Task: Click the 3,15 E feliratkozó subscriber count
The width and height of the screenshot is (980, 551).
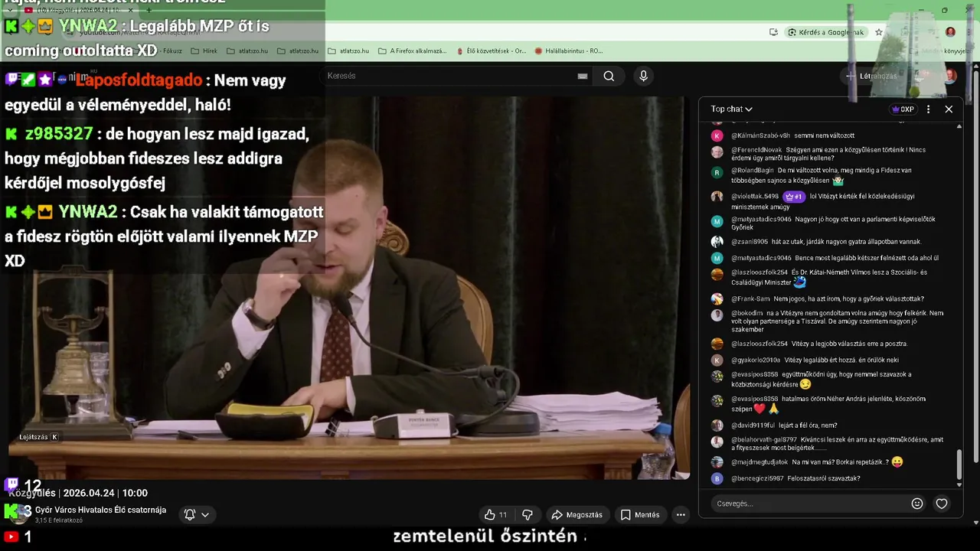Action: point(59,521)
